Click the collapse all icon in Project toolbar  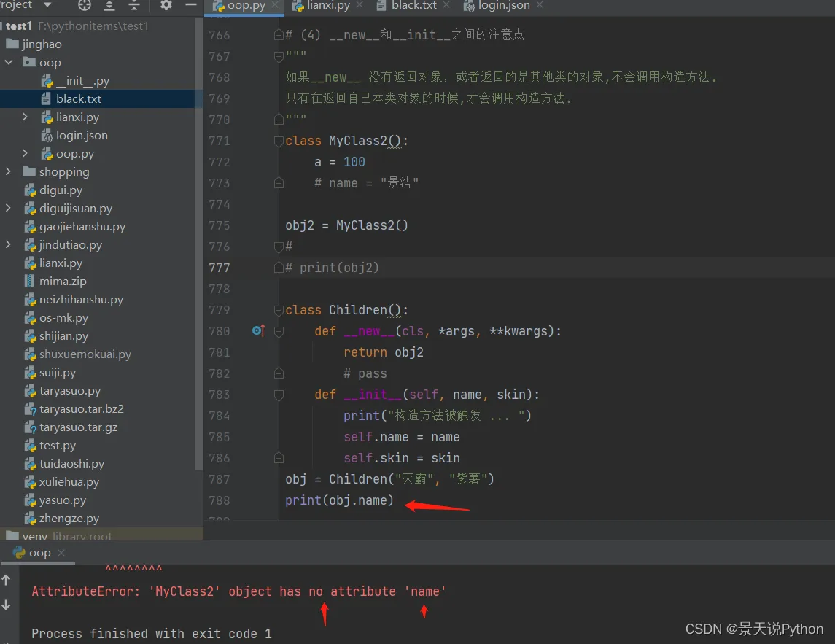pos(134,5)
